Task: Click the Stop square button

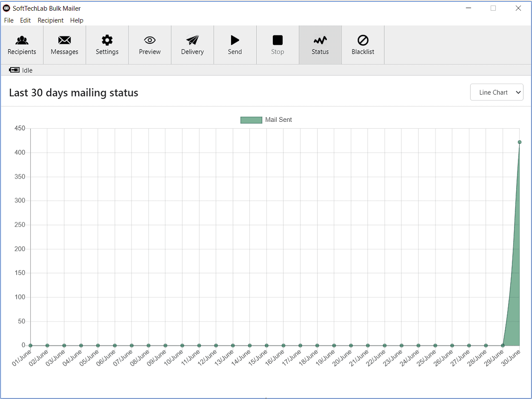Action: pos(277,45)
